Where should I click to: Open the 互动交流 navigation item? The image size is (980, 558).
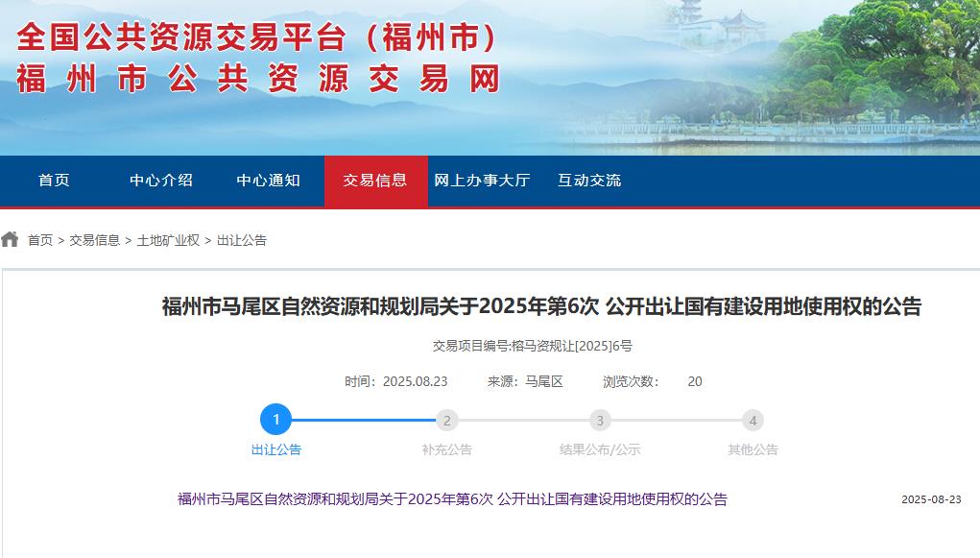589,181
